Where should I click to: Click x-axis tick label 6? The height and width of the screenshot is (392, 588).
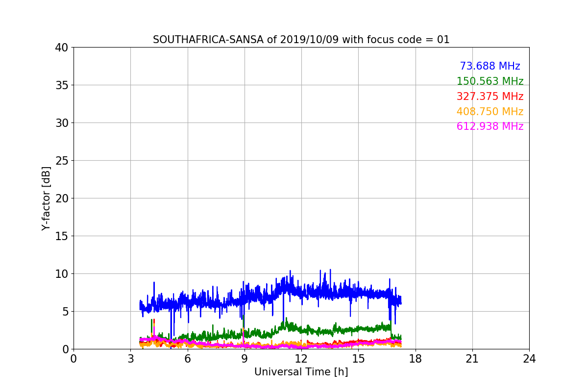[187, 359]
